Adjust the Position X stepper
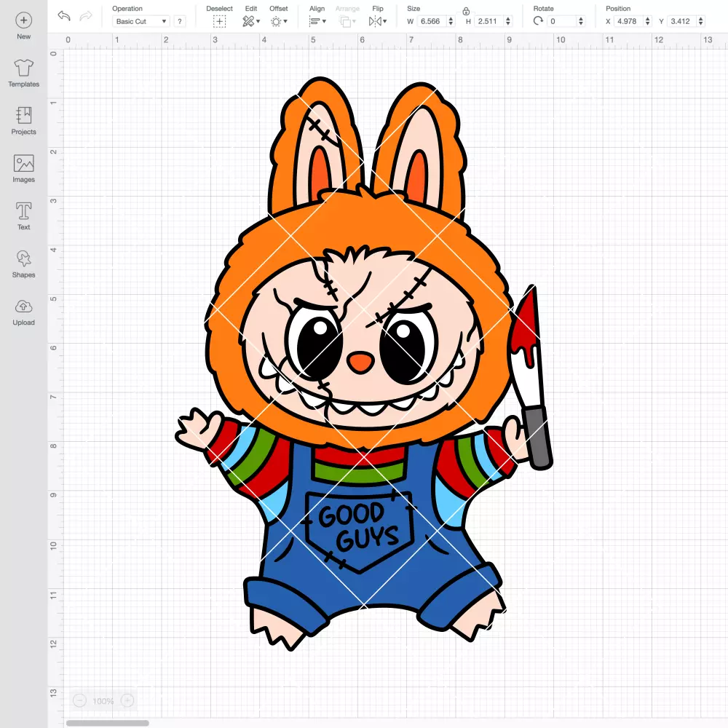Viewport: 728px width, 728px height. point(648,21)
